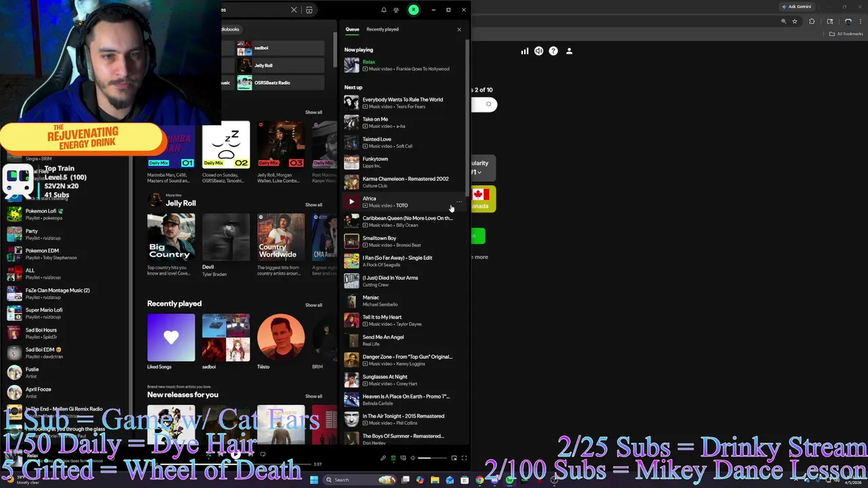Open All Bookmarks folder in Chrome
Viewport: 868px width, 488px height.
click(x=846, y=34)
